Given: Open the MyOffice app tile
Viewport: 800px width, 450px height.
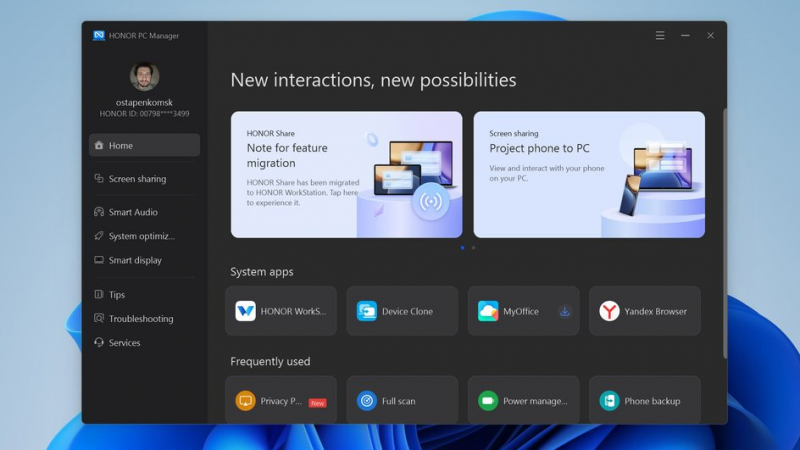Looking at the screenshot, I should click(523, 311).
